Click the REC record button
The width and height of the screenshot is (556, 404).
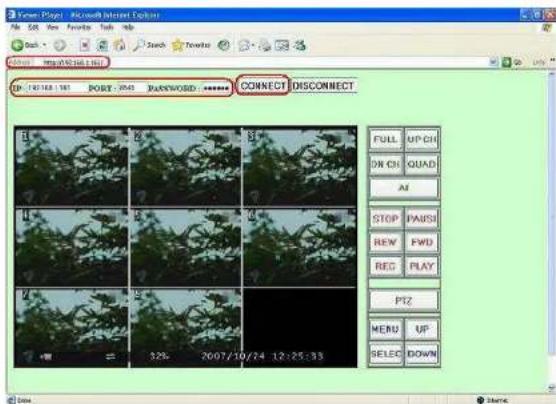386,266
